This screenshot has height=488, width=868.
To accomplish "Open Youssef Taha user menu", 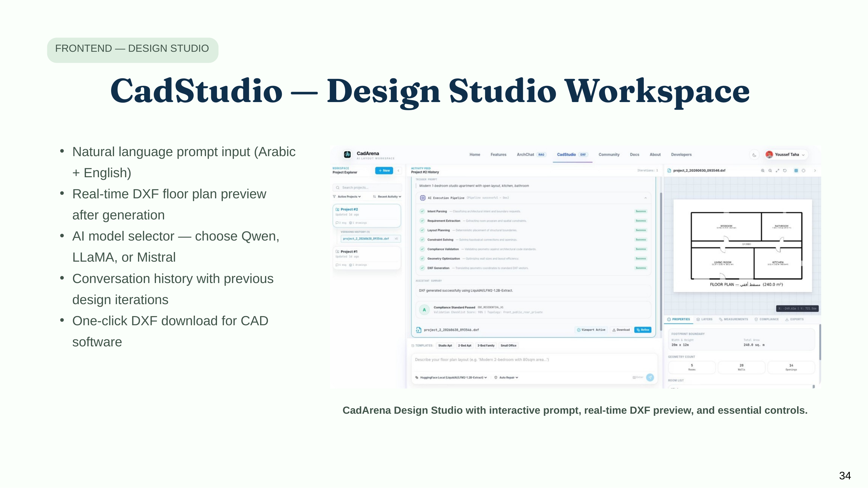I will pos(786,155).
